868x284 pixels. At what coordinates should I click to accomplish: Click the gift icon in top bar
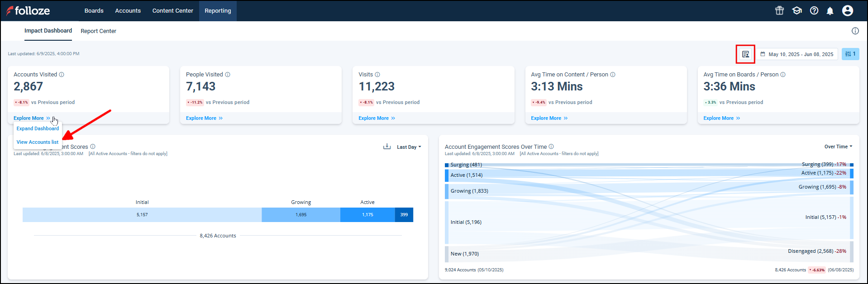point(779,10)
